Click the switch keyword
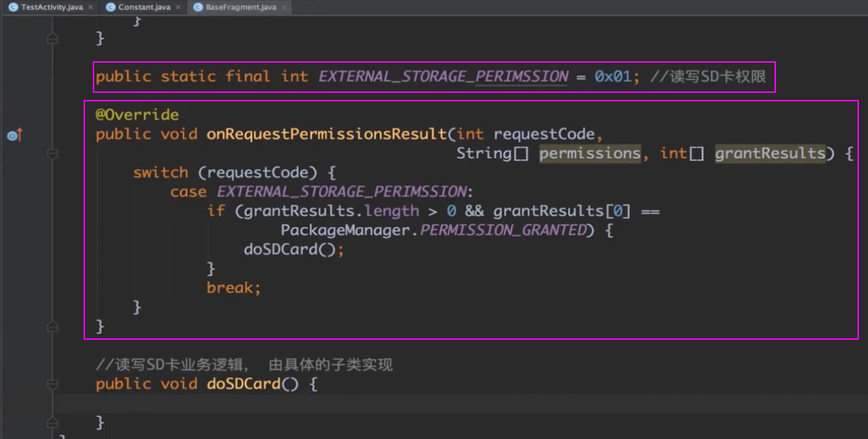The width and height of the screenshot is (868, 439). pos(160,172)
